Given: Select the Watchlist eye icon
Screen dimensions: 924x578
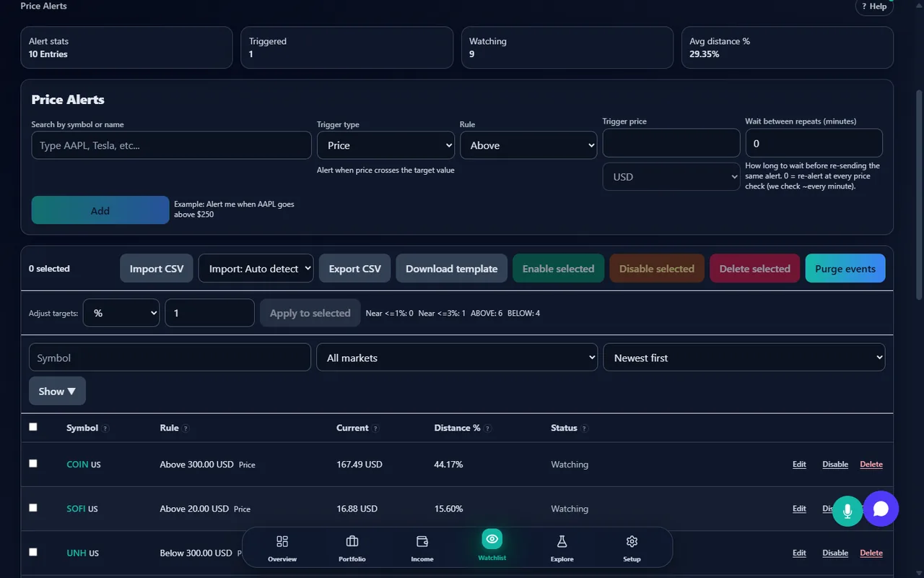Looking at the screenshot, I should click(x=492, y=539).
